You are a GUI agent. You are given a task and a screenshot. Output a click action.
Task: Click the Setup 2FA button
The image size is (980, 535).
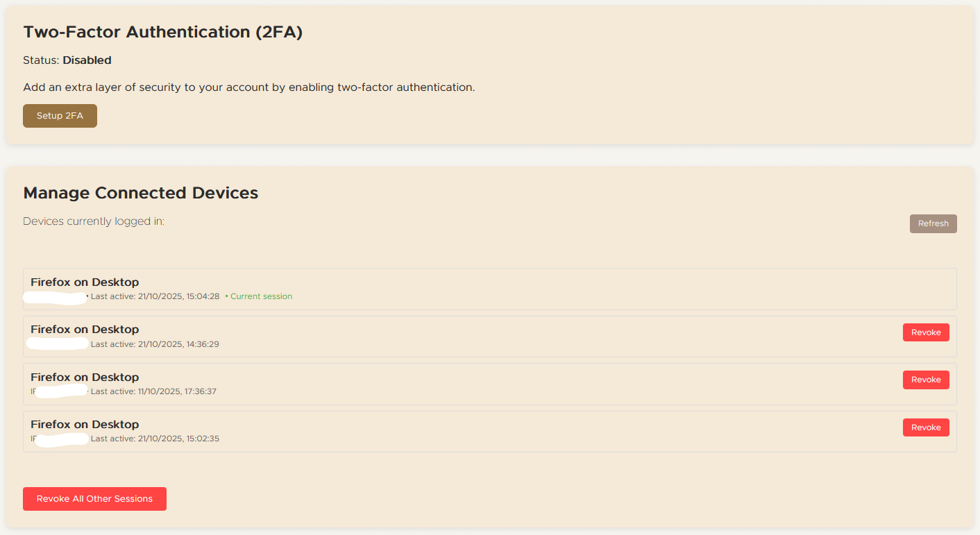pos(60,115)
